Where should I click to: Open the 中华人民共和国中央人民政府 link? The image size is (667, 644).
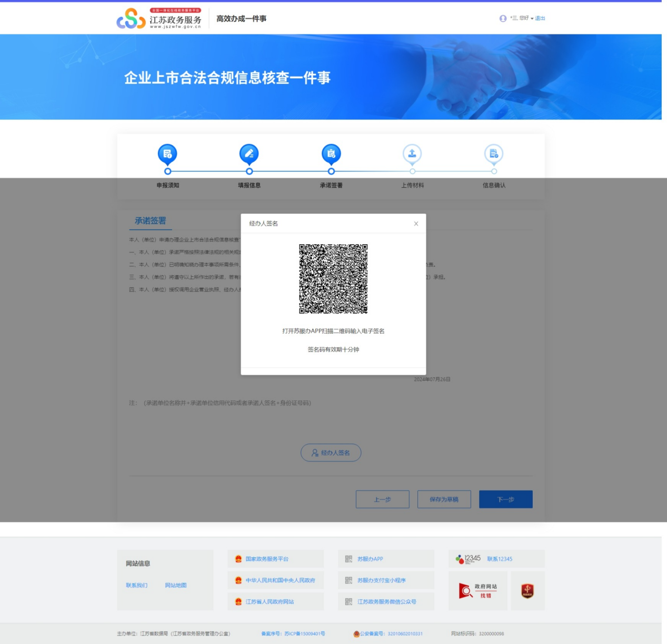[x=281, y=580]
